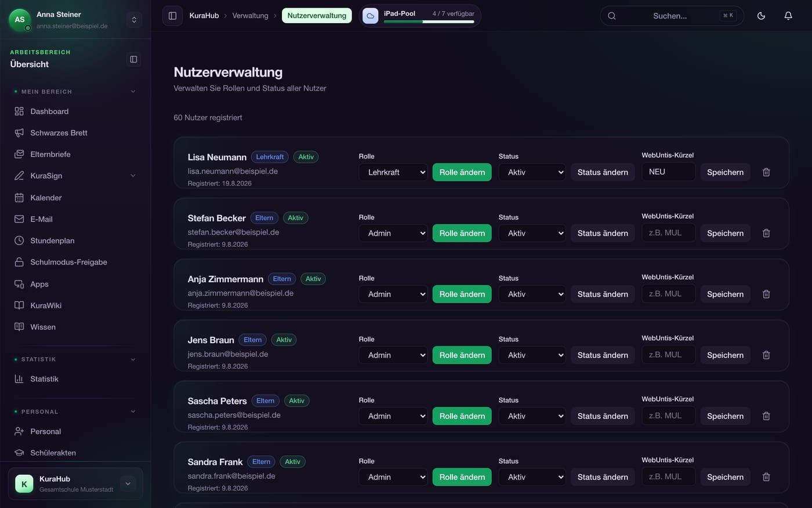
Task: Click the Nutzerverwaltung breadcrumb tab
Action: pyautogui.click(x=317, y=16)
